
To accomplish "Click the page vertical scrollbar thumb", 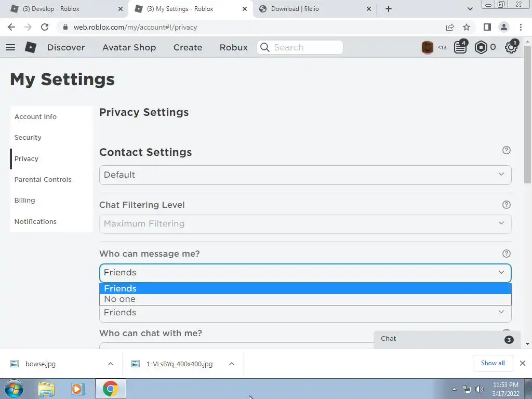I will point(527,114).
